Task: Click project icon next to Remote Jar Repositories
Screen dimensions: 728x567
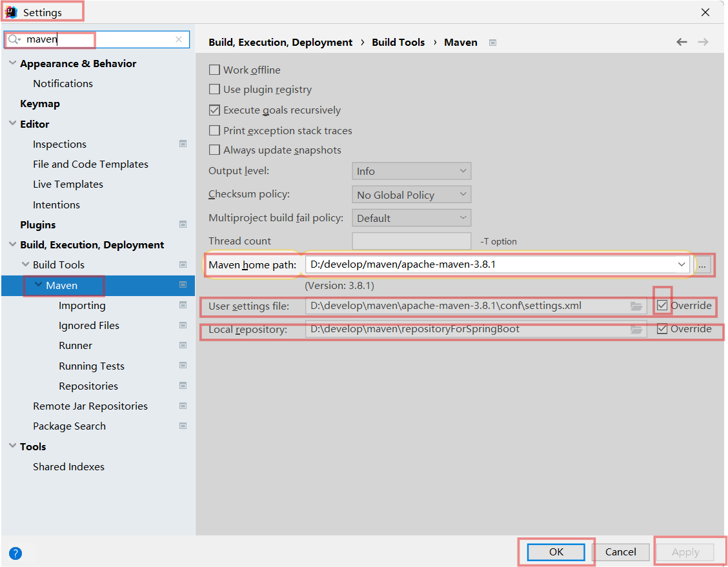Action: [183, 406]
